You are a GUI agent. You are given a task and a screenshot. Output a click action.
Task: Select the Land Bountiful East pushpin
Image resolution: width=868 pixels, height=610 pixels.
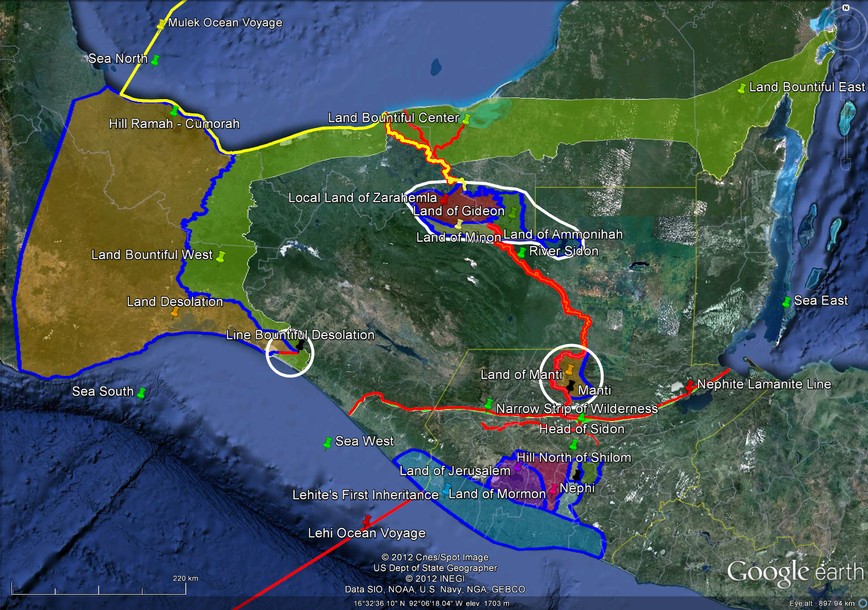[741, 88]
